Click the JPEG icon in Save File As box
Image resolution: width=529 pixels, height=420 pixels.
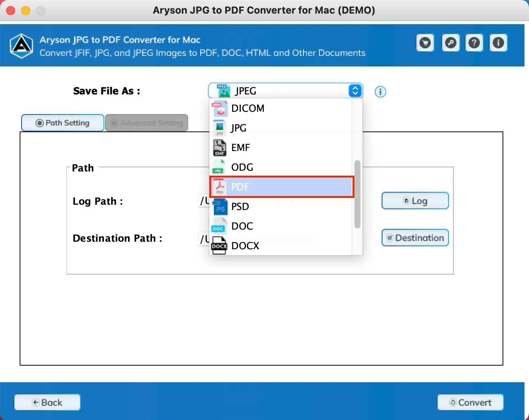pyautogui.click(x=223, y=91)
